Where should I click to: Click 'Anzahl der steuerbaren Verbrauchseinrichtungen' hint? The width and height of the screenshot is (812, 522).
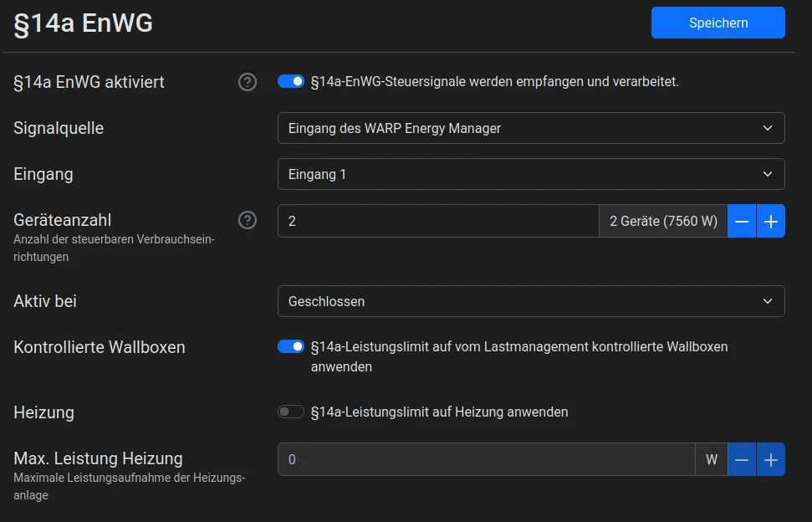tap(114, 248)
